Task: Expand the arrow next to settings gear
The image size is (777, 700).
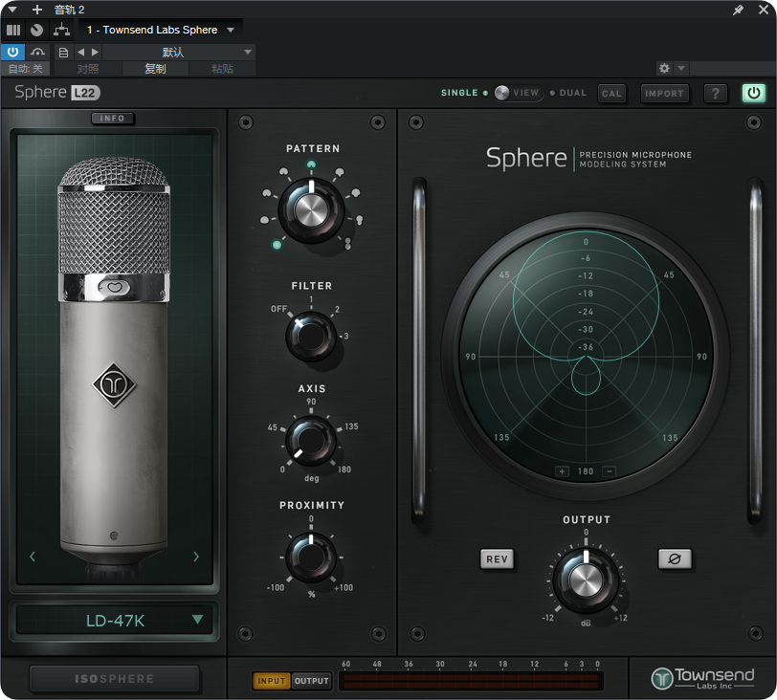Action: (681, 68)
